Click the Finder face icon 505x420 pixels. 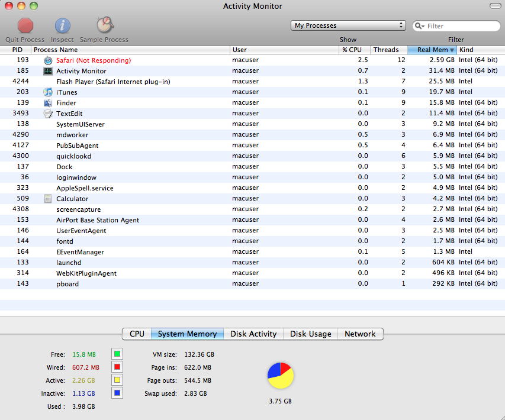(48, 103)
